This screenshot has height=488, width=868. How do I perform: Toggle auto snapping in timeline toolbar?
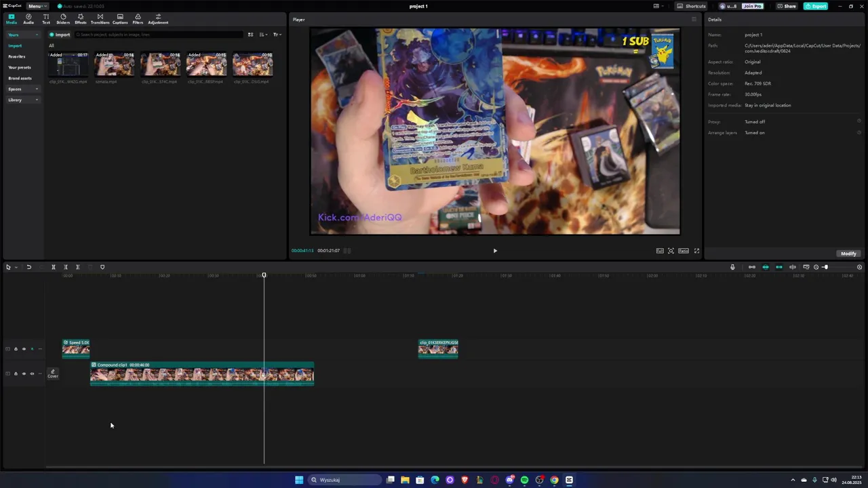pos(766,267)
